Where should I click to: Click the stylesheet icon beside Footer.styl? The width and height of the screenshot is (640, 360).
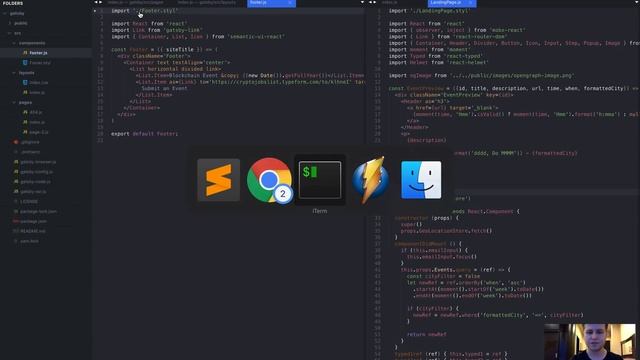coord(25,62)
